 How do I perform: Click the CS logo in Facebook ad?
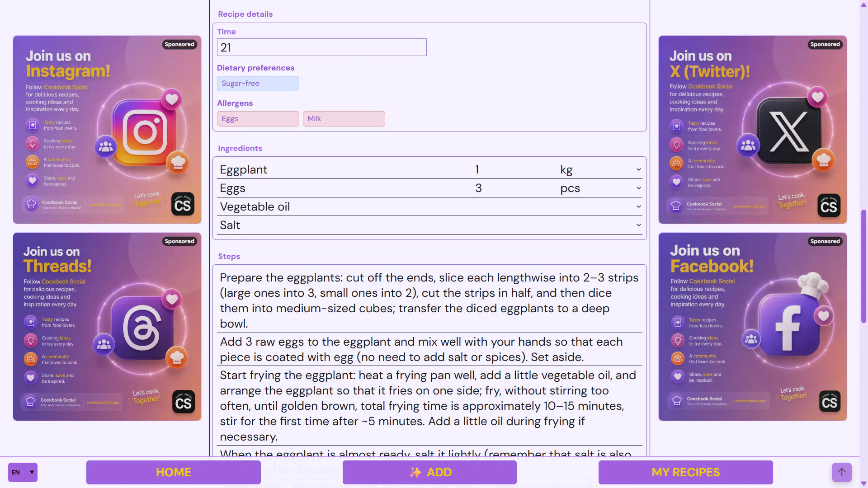(830, 402)
